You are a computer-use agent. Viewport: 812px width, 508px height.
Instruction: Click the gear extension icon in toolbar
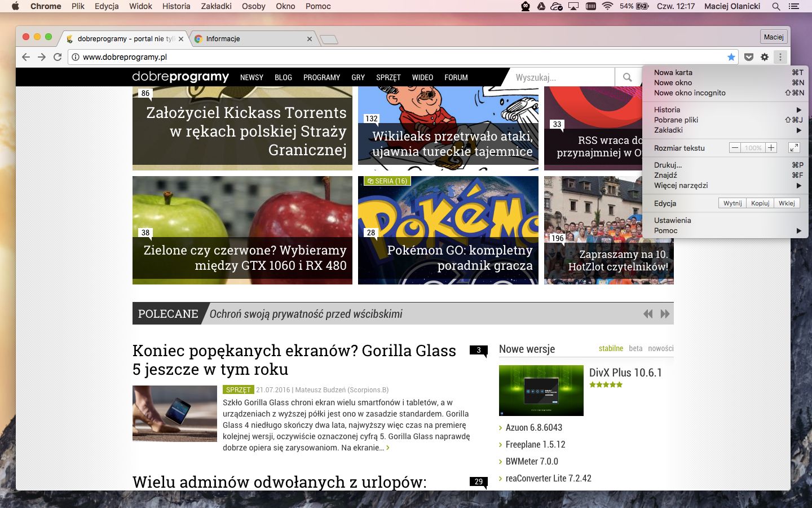coord(765,57)
